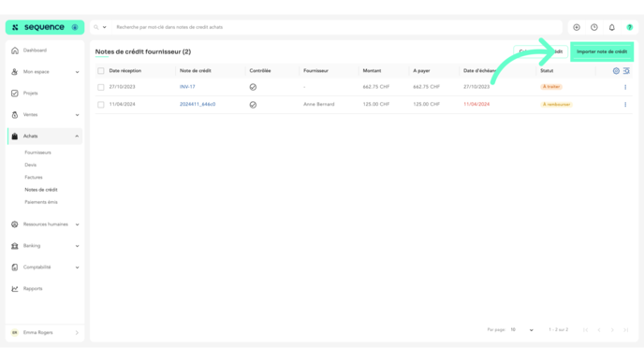The width and height of the screenshot is (644, 362).
Task: Click the clock history icon
Action: [x=593, y=27]
